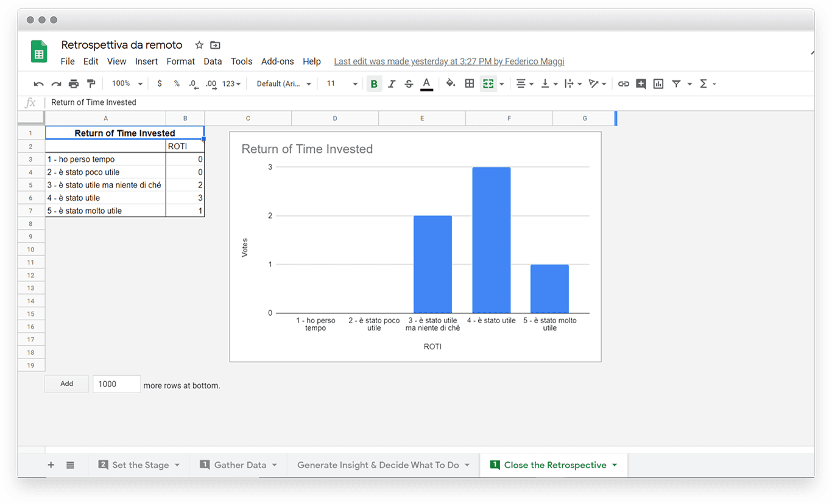This screenshot has height=504, width=832.
Task: Switch to the Set the Stage sheet
Action: [x=139, y=465]
